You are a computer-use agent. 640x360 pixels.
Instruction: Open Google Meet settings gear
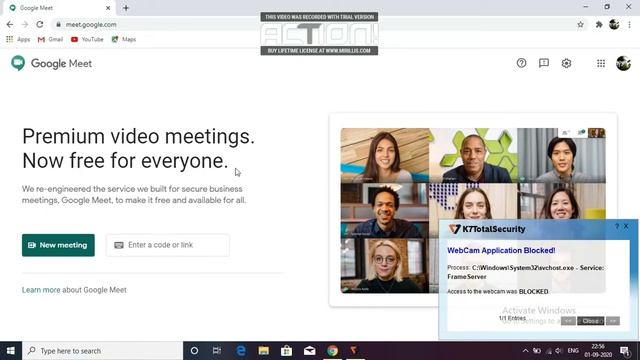point(566,63)
